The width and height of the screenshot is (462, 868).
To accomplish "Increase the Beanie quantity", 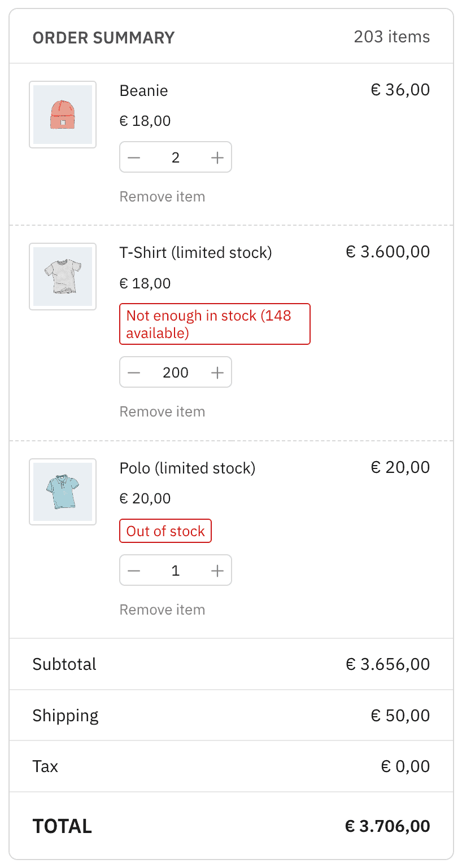I will pos(217,157).
